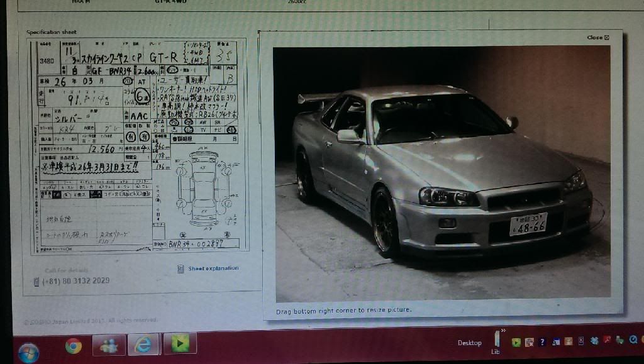Click the phone icon beside the contact number

click(x=36, y=282)
